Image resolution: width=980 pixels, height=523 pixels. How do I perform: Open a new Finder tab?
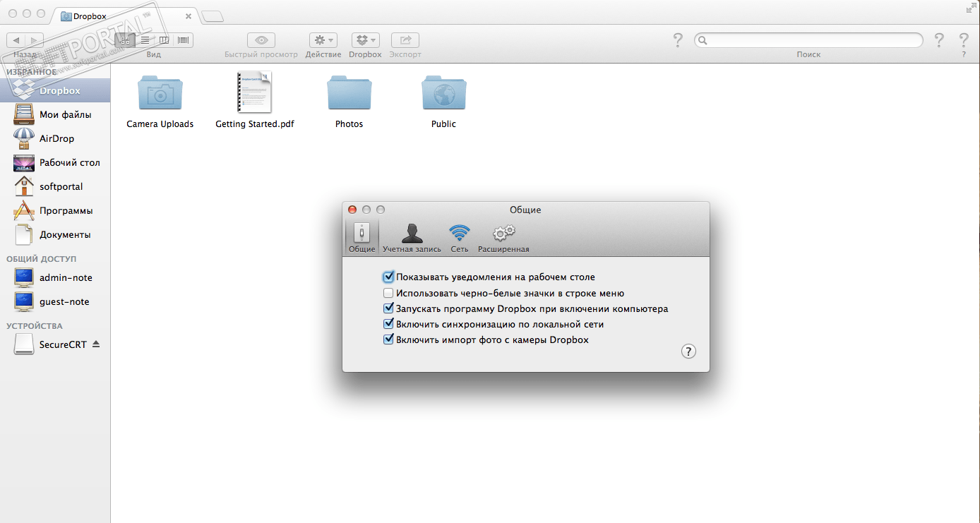coord(212,16)
